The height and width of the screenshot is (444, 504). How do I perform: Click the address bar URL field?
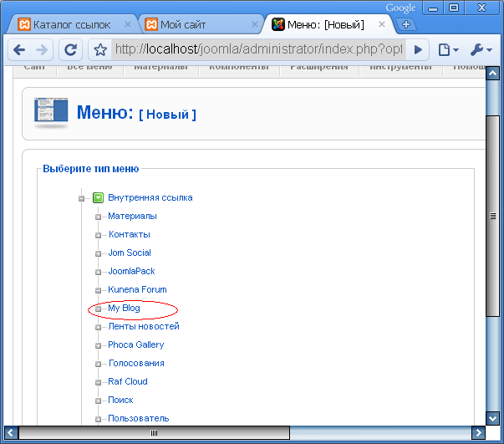(258, 50)
